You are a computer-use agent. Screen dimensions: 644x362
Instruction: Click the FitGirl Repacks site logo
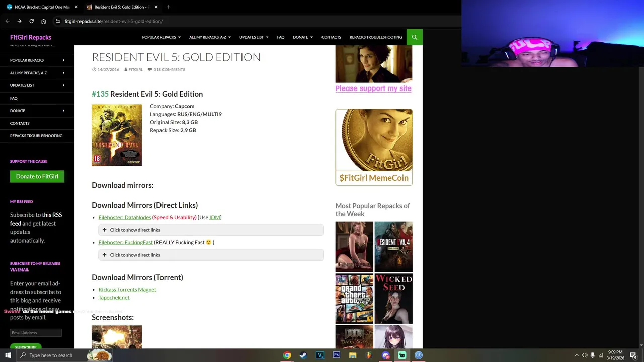click(31, 37)
